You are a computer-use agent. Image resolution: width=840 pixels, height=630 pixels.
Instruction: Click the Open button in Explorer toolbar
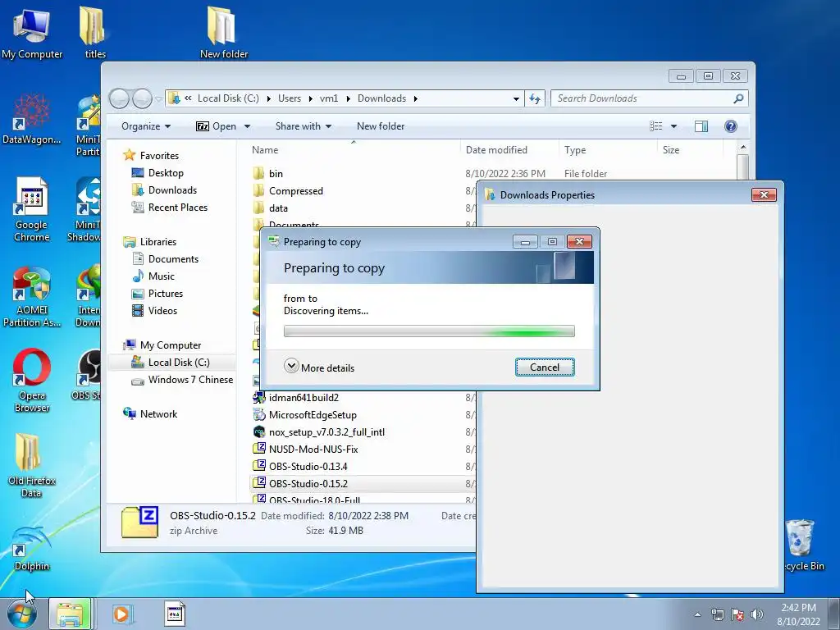pos(217,126)
